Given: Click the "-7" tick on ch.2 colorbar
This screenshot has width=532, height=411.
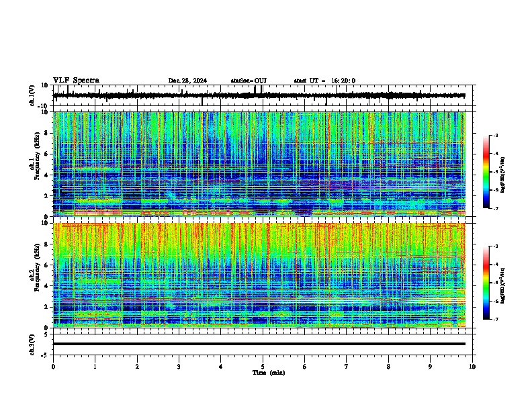Looking at the screenshot, I should pos(496,319).
